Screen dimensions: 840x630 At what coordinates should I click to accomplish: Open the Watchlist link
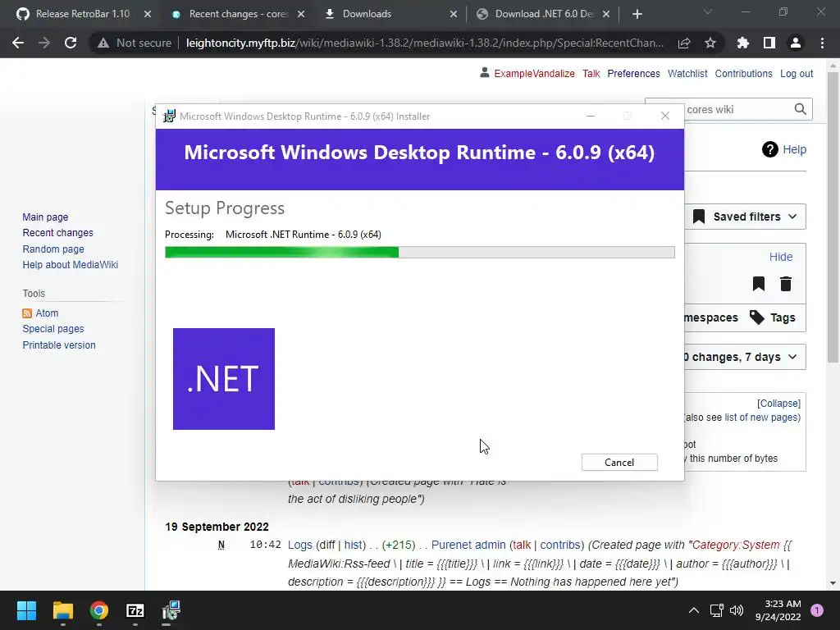[687, 73]
